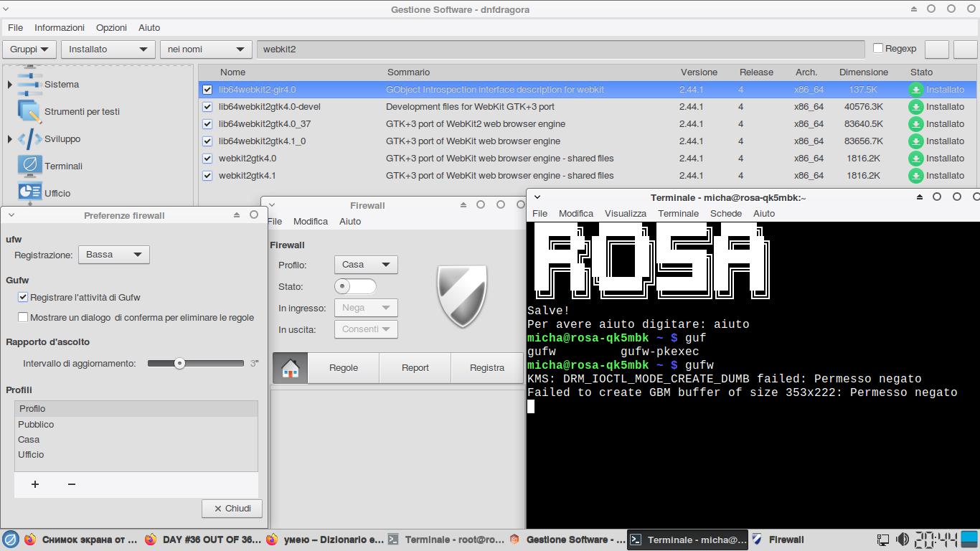Image resolution: width=980 pixels, height=551 pixels.
Task: Toggle the firewall Stato switch
Action: [x=355, y=286]
